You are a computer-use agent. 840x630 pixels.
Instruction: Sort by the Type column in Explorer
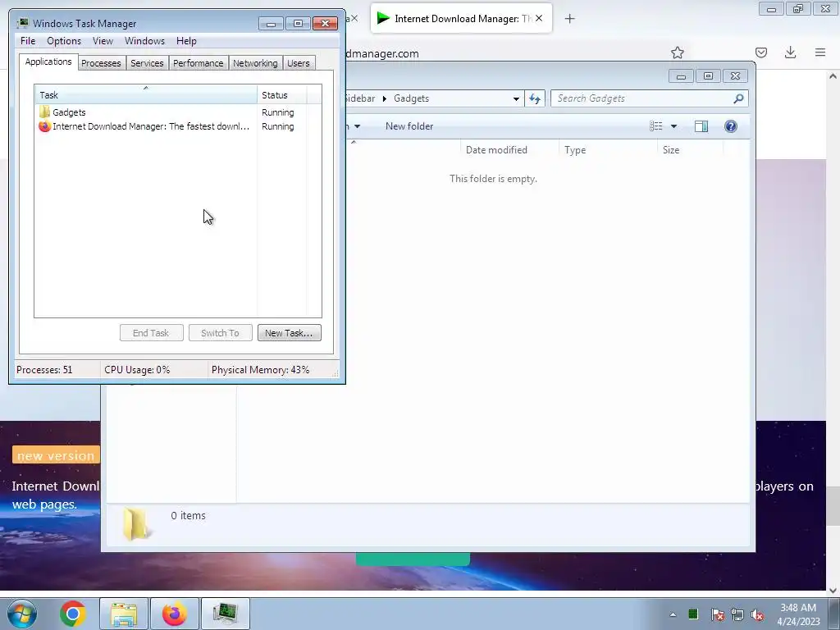point(608,150)
